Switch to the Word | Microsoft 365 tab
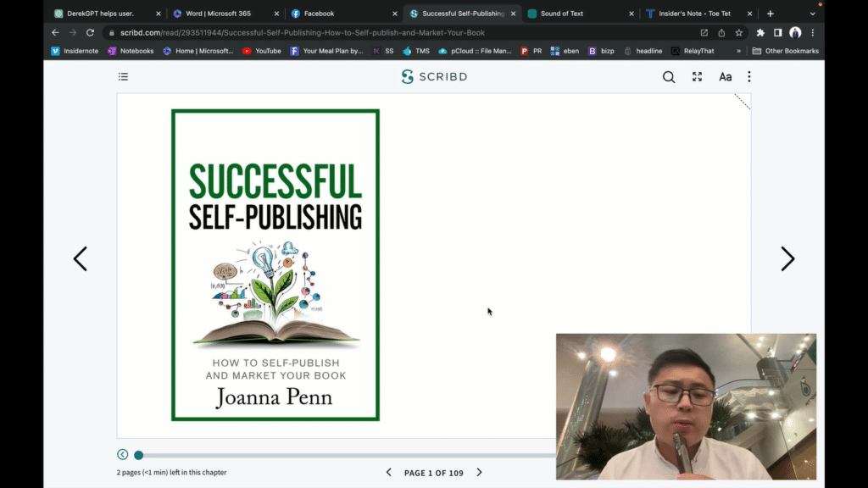Image resolution: width=868 pixels, height=488 pixels. (218, 14)
